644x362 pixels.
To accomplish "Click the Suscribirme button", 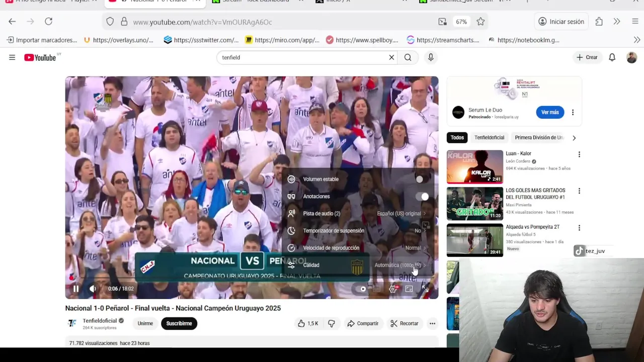I will [179, 323].
